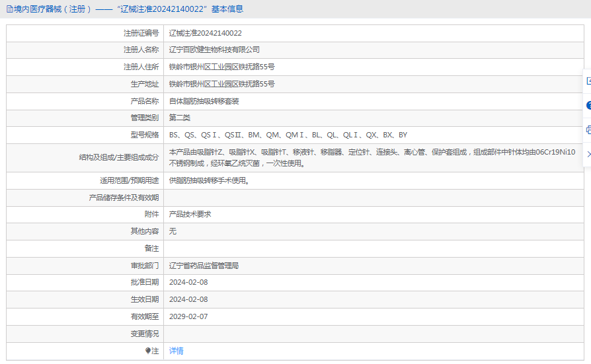Image resolution: width=591 pixels, height=364 pixels.
Task: Click model list starting with BS、QS
Action: pos(288,135)
